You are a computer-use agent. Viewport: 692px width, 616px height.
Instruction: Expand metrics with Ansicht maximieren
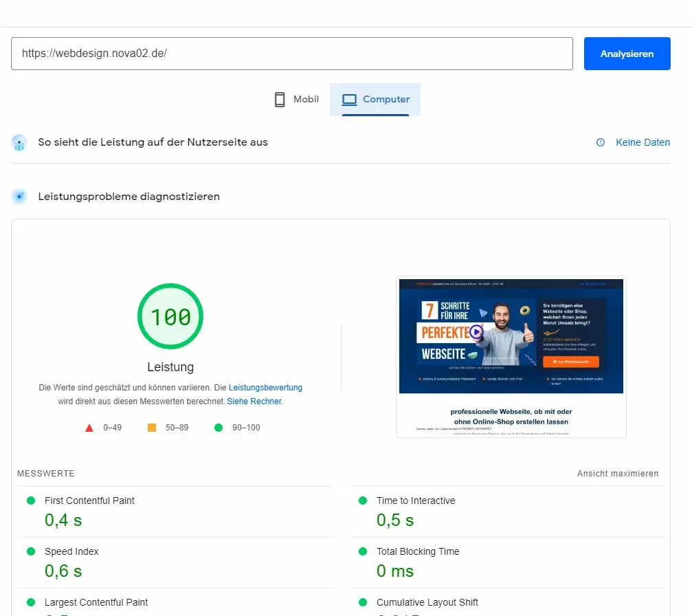click(617, 474)
